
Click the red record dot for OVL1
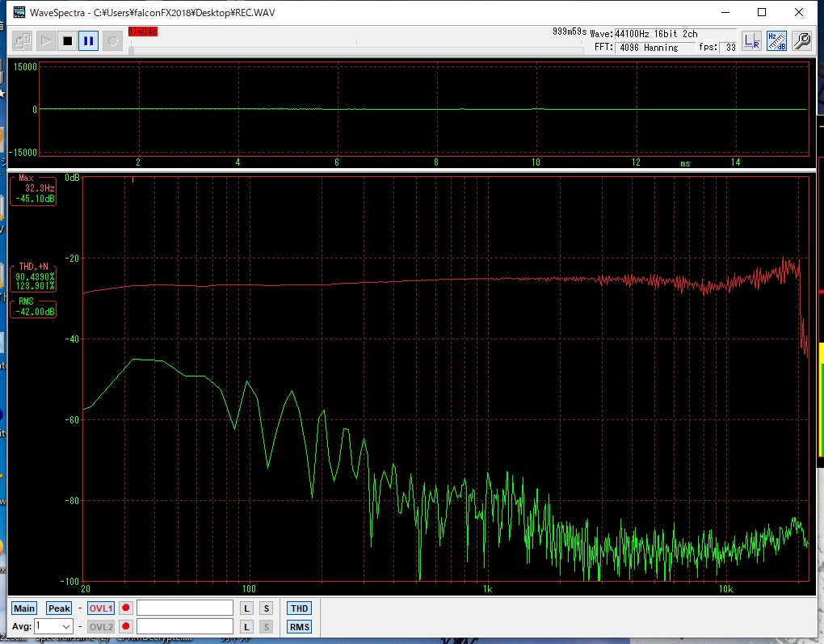(x=126, y=608)
